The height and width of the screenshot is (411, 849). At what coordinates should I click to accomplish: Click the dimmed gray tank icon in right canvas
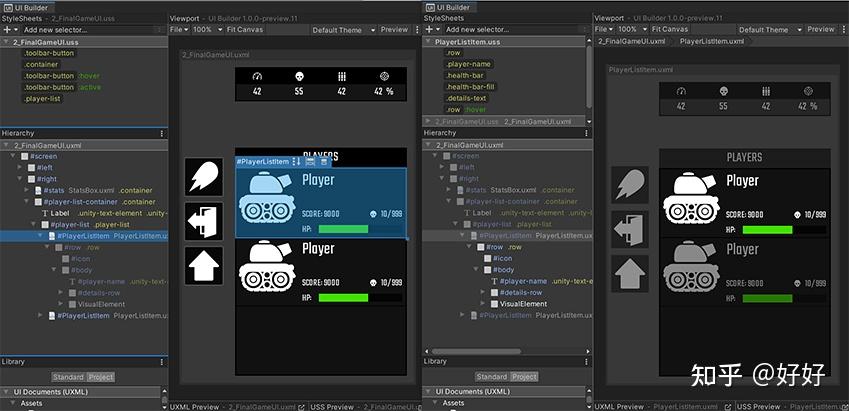click(x=691, y=266)
